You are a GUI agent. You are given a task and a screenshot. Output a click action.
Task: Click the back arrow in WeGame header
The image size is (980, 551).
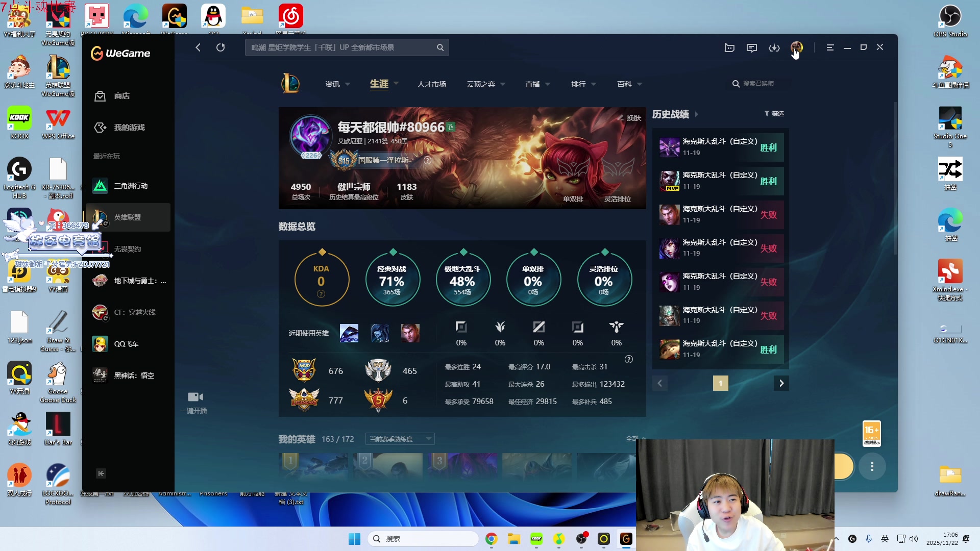[x=198, y=47]
